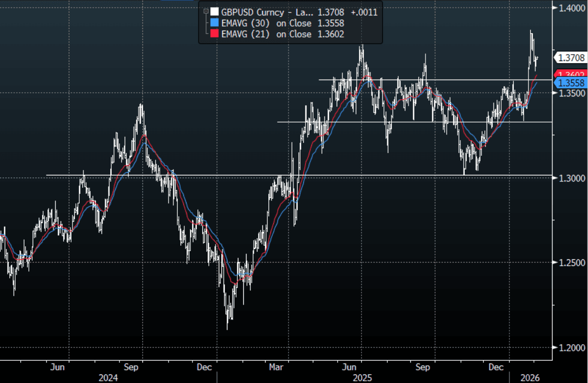The height and width of the screenshot is (383, 588).
Task: Click the 2024 year label on date axis
Action: pyautogui.click(x=107, y=376)
